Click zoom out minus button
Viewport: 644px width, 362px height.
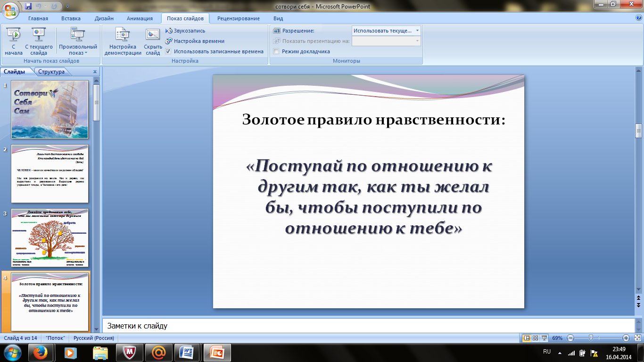(x=570, y=338)
